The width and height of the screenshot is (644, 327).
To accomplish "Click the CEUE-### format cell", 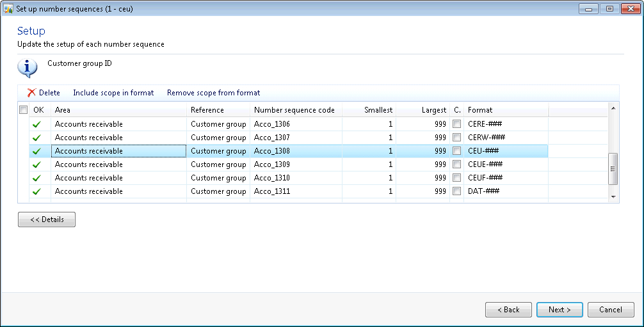I will pos(506,164).
